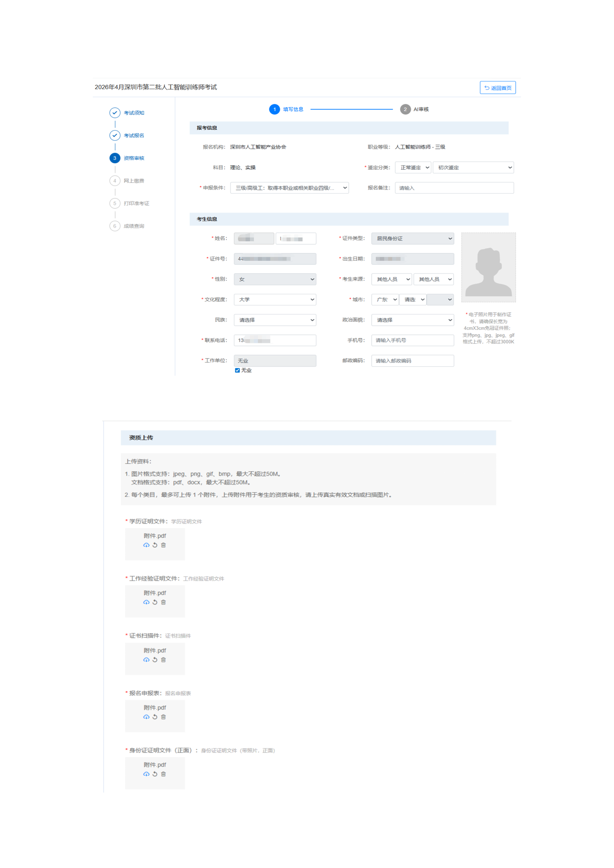The height and width of the screenshot is (868, 614).
Task: Click the 联系电话 input field
Action: (x=275, y=340)
